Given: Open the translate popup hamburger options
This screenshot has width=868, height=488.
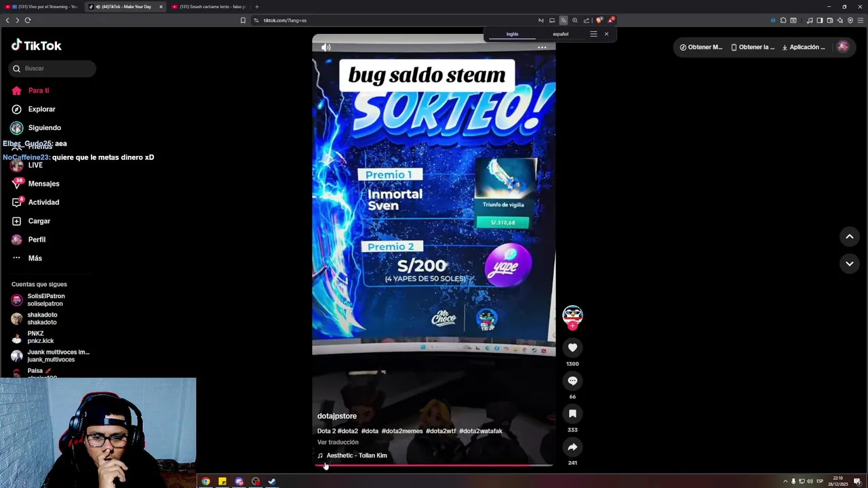Looking at the screenshot, I should point(593,34).
